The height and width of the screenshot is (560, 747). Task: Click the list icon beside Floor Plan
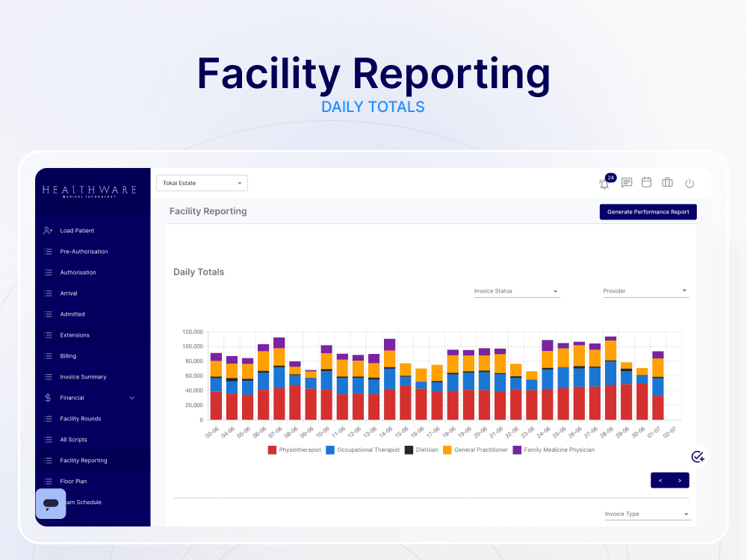tap(48, 482)
